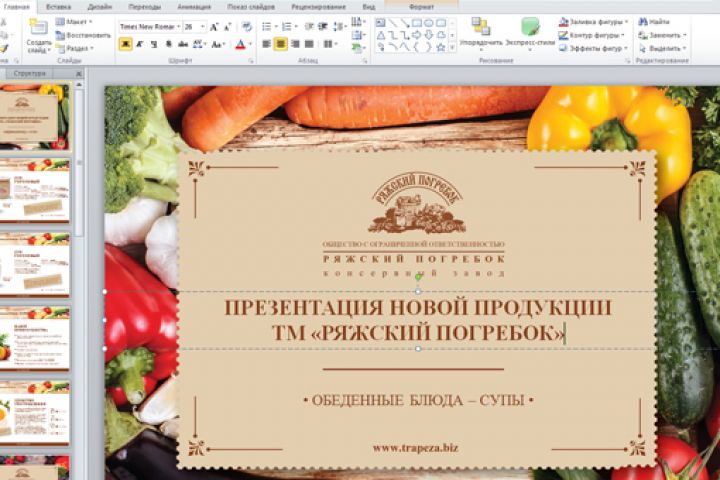720x480 pixels.
Task: Open the Font dialog launcher
Action: coord(251,61)
